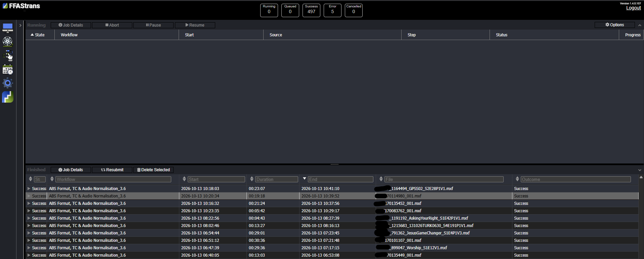The height and width of the screenshot is (259, 644).
Task: Log out via Logout link
Action: pyautogui.click(x=634, y=8)
